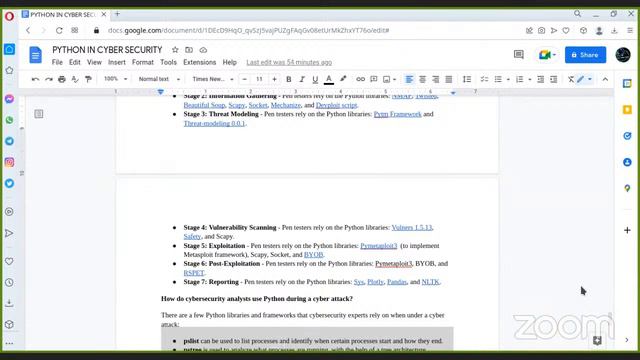Viewport: 640px width, 360px height.
Task: Open comment history icon
Action: [x=519, y=55]
